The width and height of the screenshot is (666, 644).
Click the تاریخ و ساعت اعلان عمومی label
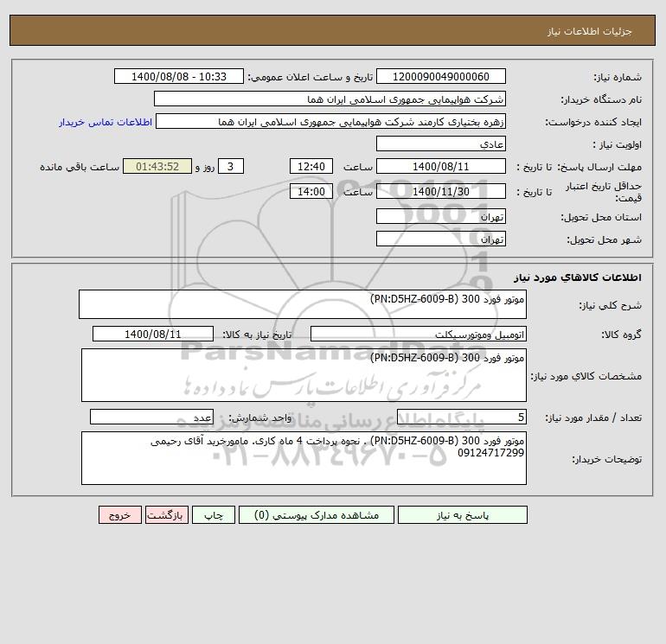310,77
